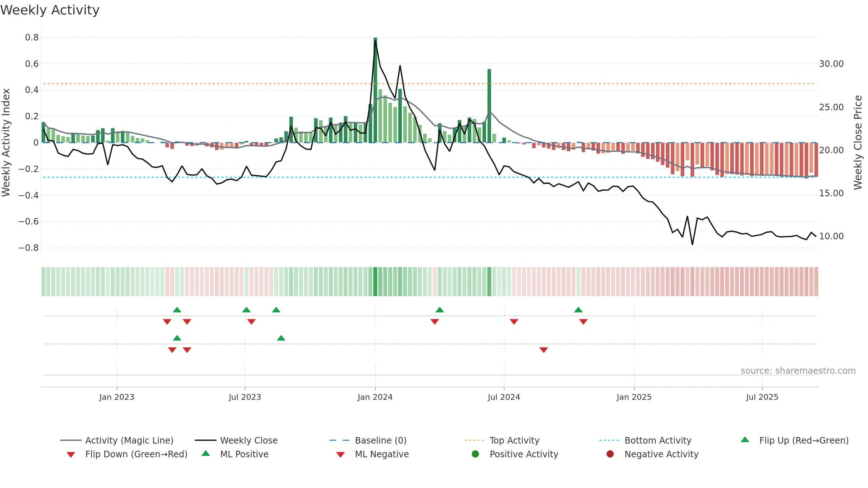Click the ML Positive triangle in August 2023

(x=281, y=338)
